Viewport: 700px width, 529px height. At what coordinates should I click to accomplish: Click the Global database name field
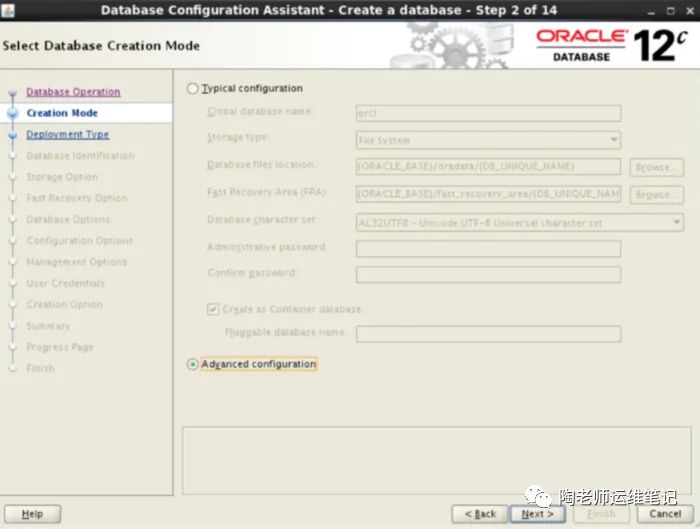coord(488,113)
